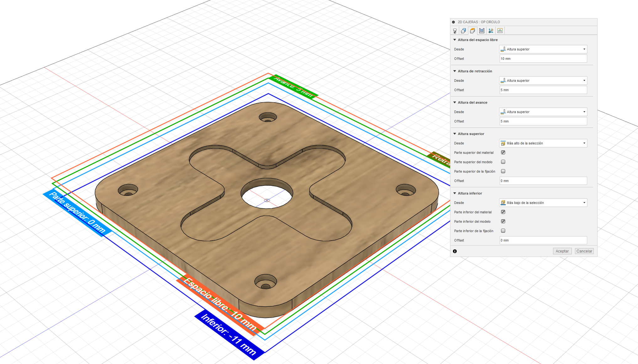Image resolution: width=638 pixels, height=364 pixels.
Task: Open the Passes tab with blue layered icon
Action: [x=482, y=31]
